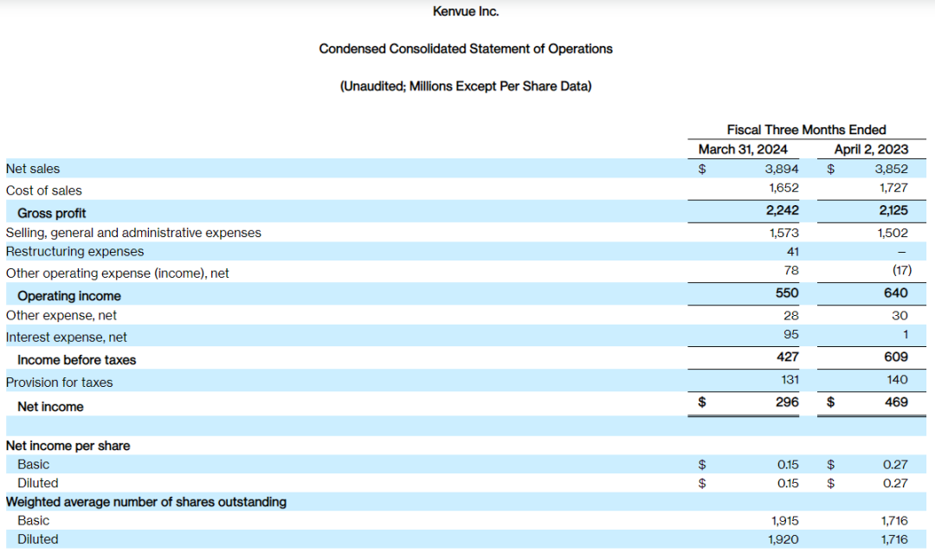Select the 2024 gross profit value 2,242

point(783,210)
